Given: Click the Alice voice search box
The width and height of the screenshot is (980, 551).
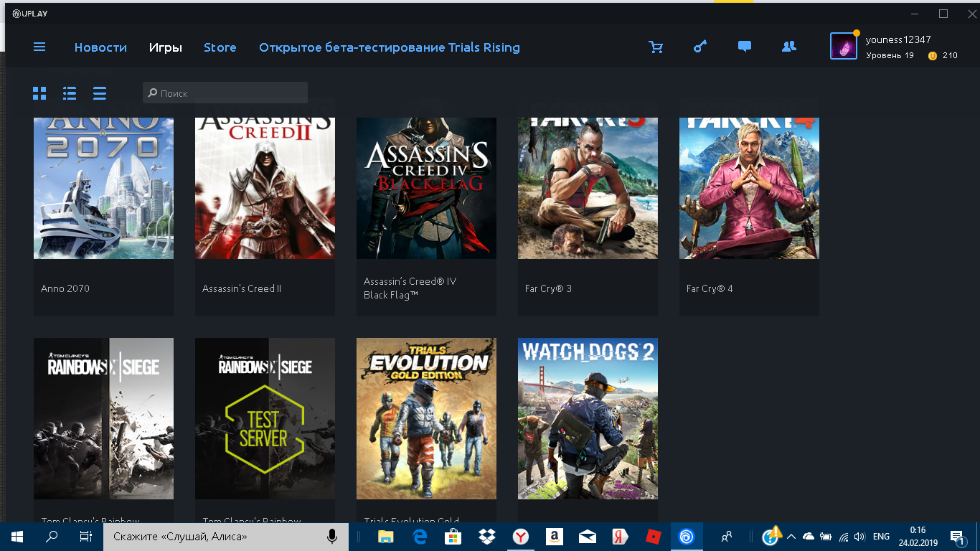Looking at the screenshot, I should point(226,537).
